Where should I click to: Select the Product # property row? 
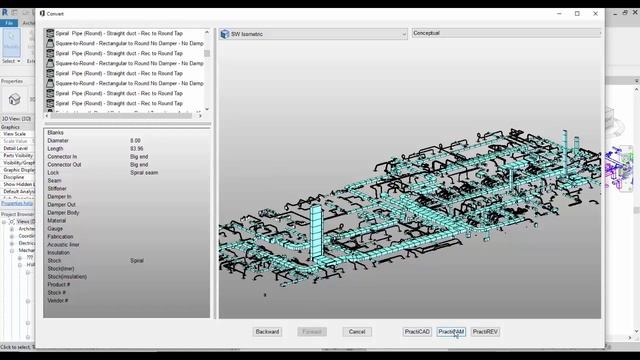tap(127, 284)
